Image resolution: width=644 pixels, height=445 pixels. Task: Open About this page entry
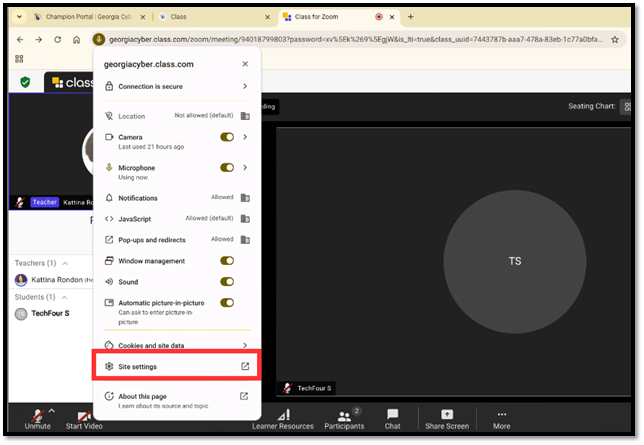click(x=177, y=401)
